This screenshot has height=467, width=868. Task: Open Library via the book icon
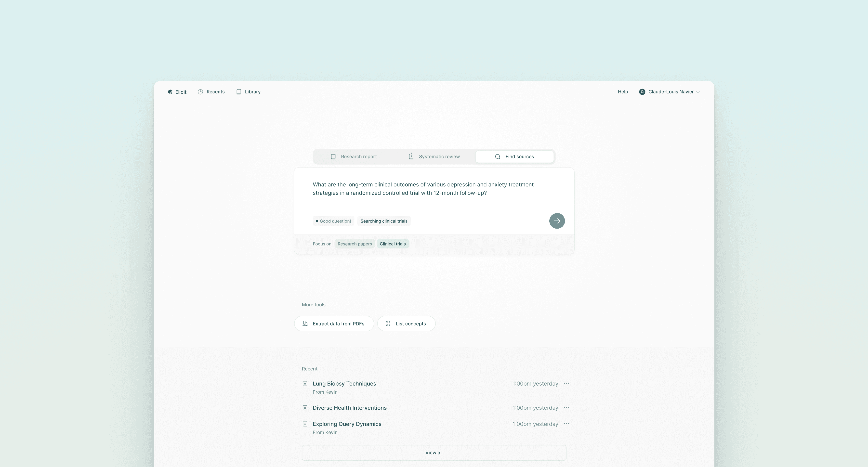pyautogui.click(x=239, y=92)
